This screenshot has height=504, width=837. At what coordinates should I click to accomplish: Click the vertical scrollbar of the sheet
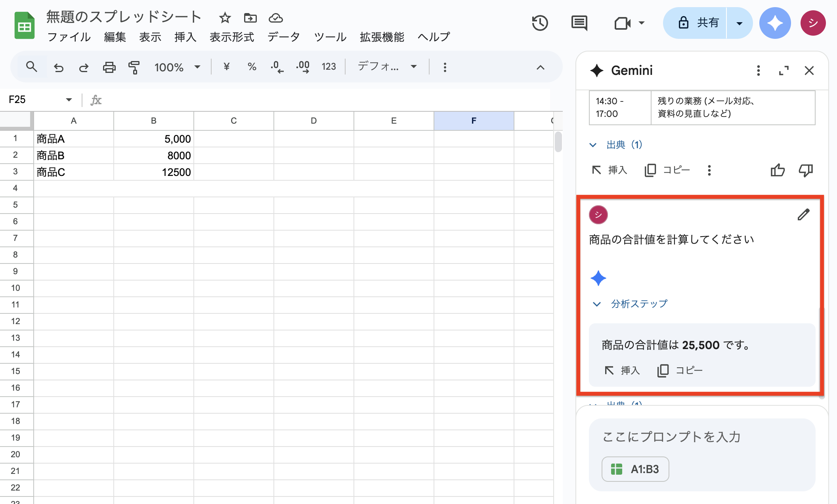[x=558, y=142]
